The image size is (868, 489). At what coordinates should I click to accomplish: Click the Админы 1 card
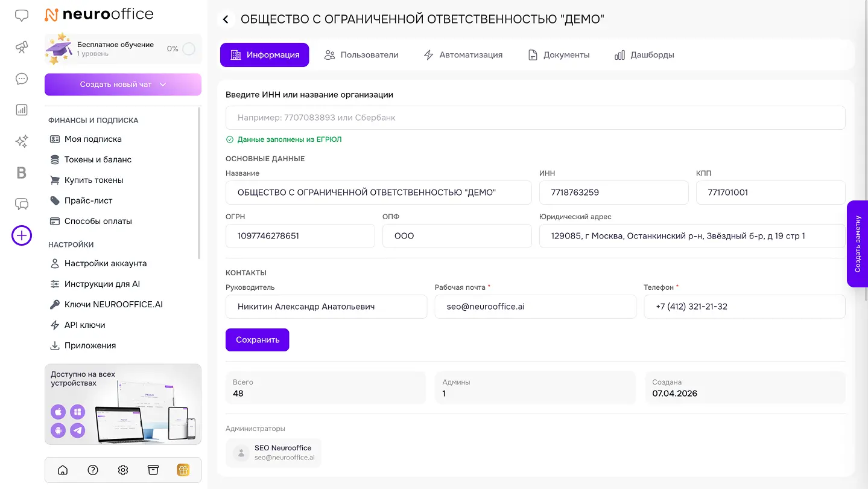point(536,388)
